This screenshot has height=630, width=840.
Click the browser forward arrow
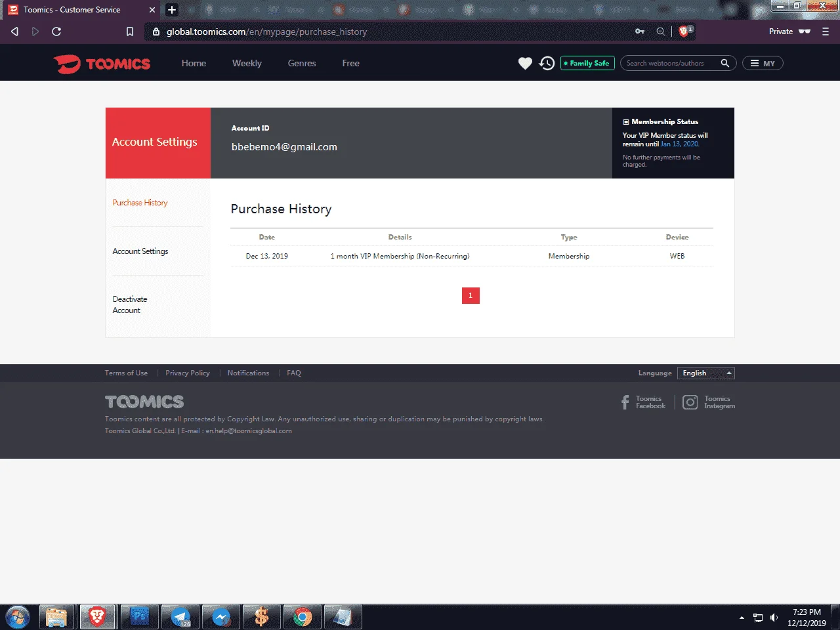click(x=35, y=31)
